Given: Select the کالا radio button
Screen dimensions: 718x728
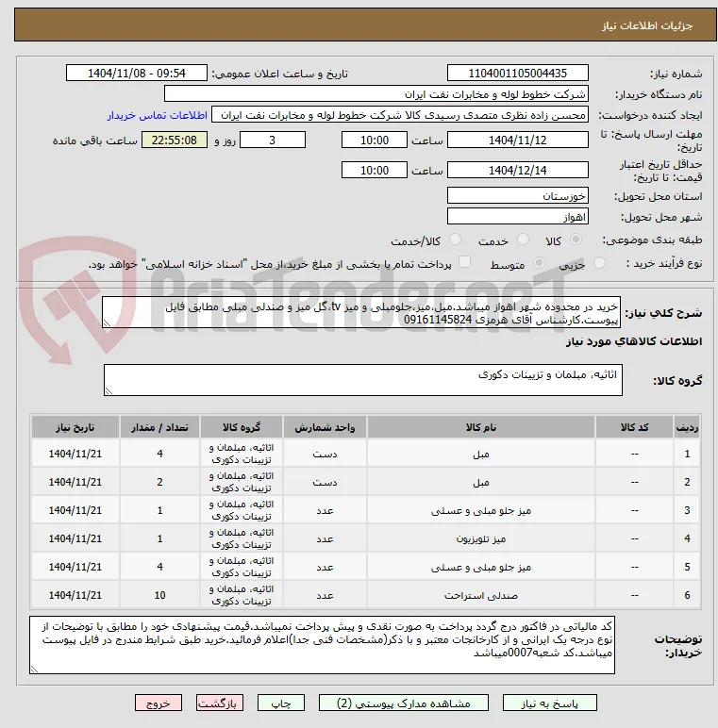Looking at the screenshot, I should [x=576, y=240].
